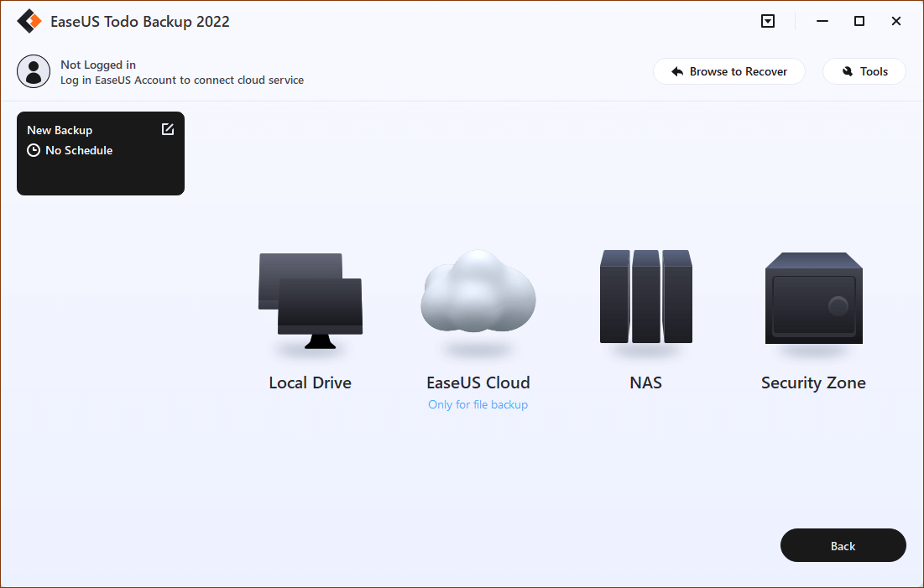The image size is (924, 588).
Task: Maximize the EaseUS Todo Backup window
Action: coord(859,22)
